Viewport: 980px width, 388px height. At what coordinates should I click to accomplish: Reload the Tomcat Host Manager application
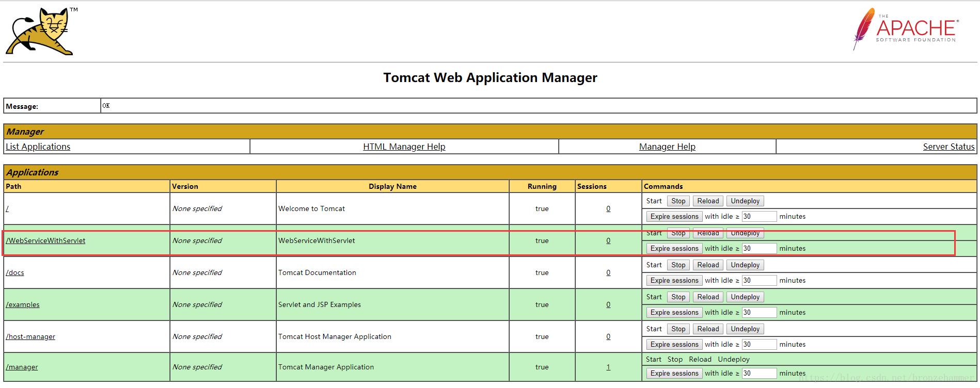point(708,329)
